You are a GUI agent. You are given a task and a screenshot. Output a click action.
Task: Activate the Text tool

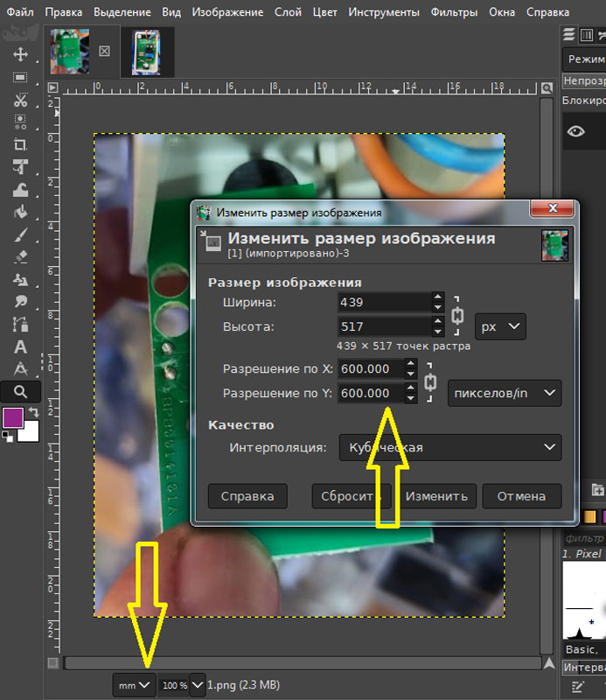20,347
